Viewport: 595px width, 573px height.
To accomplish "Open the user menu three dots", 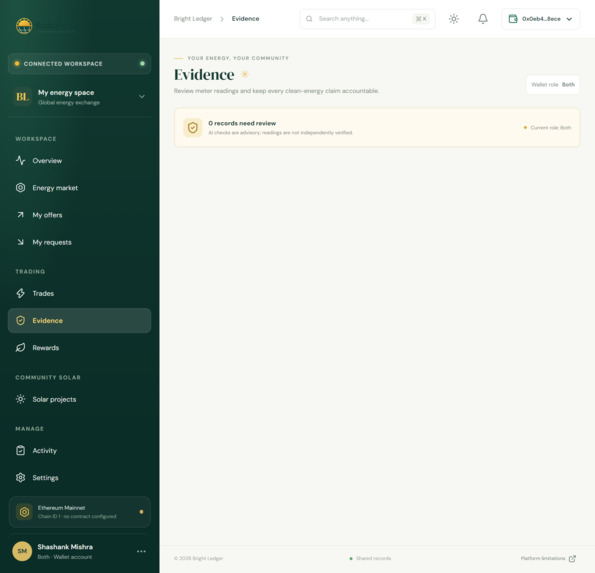I will (x=141, y=551).
